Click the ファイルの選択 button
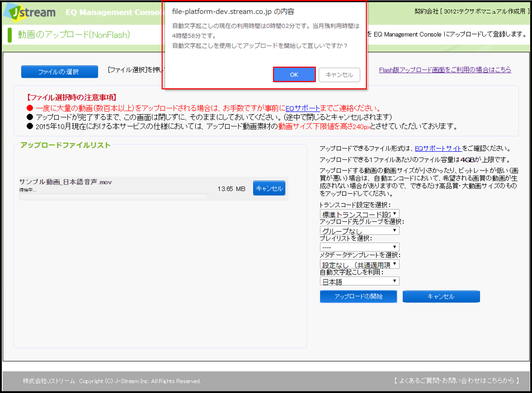 pos(59,72)
